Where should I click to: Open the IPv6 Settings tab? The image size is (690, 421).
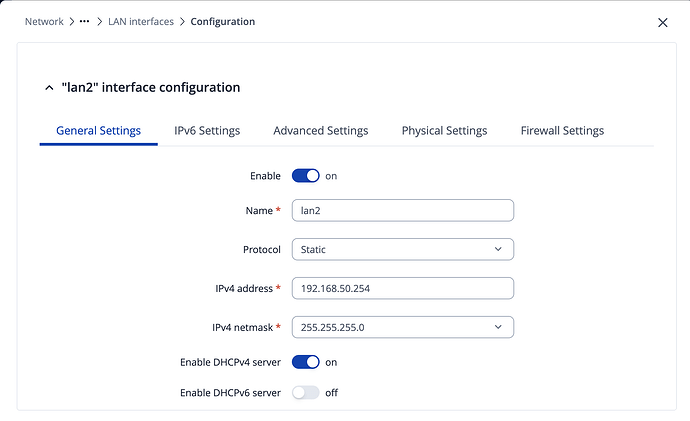(x=207, y=131)
